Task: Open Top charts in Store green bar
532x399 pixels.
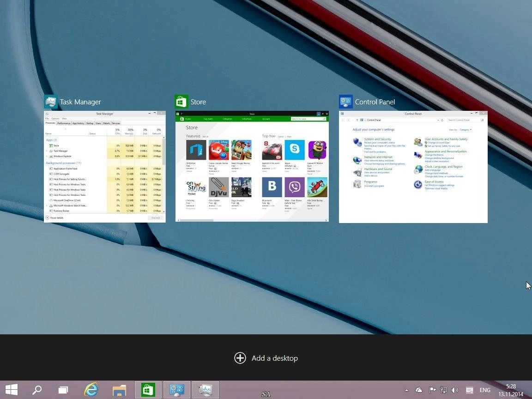Action: coord(208,119)
